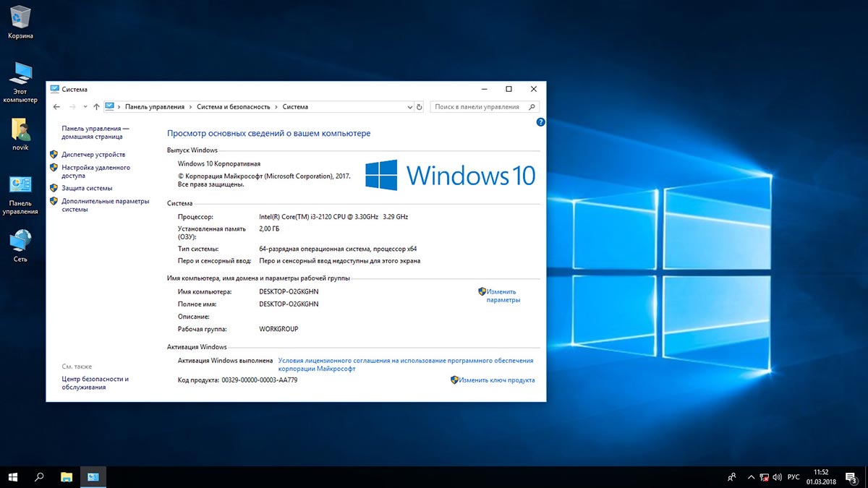Open help with the blue question mark
The height and width of the screenshot is (488, 868).
coord(540,123)
